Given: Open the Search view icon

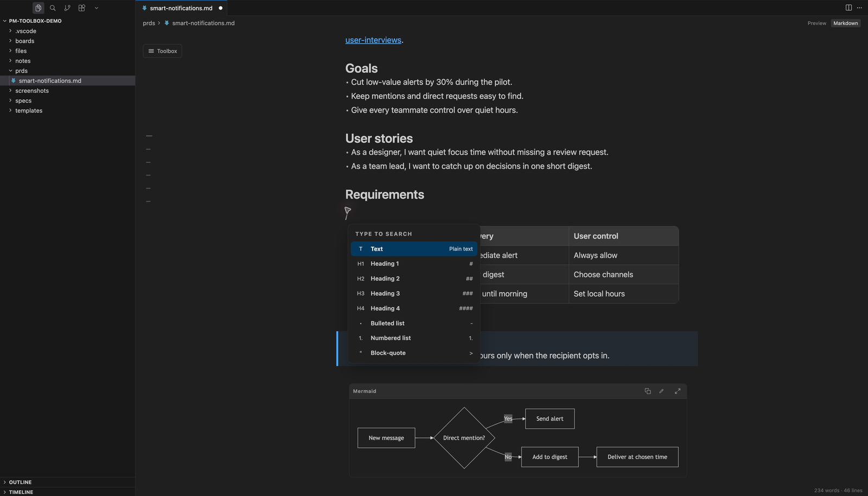Looking at the screenshot, I should click(x=53, y=8).
